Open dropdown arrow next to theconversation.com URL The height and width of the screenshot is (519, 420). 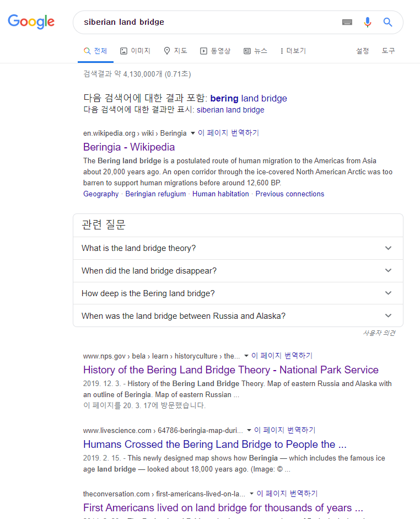252,494
